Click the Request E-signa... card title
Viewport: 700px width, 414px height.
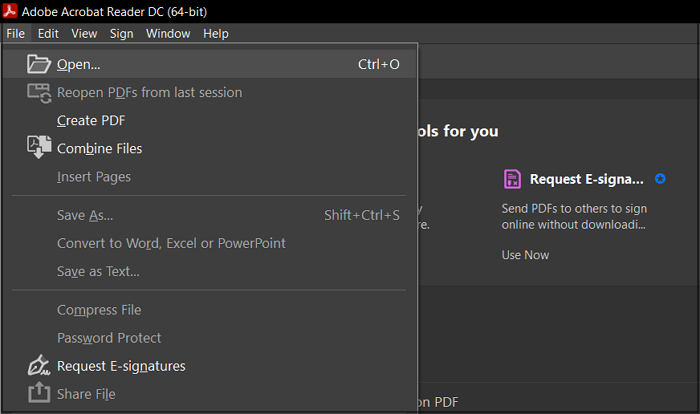coord(587,179)
